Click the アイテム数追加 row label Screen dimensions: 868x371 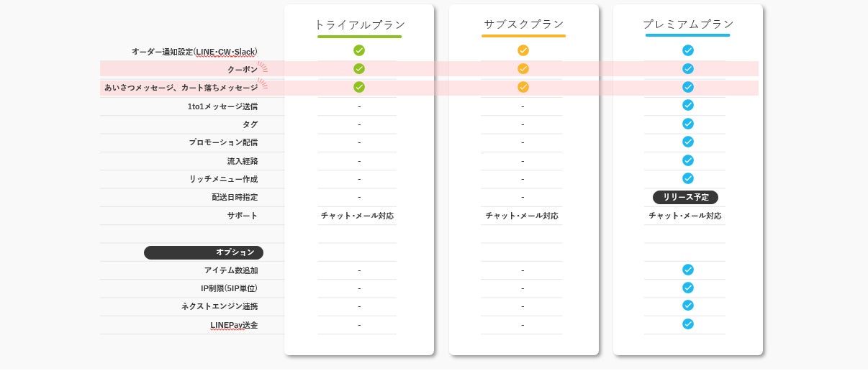pos(231,270)
